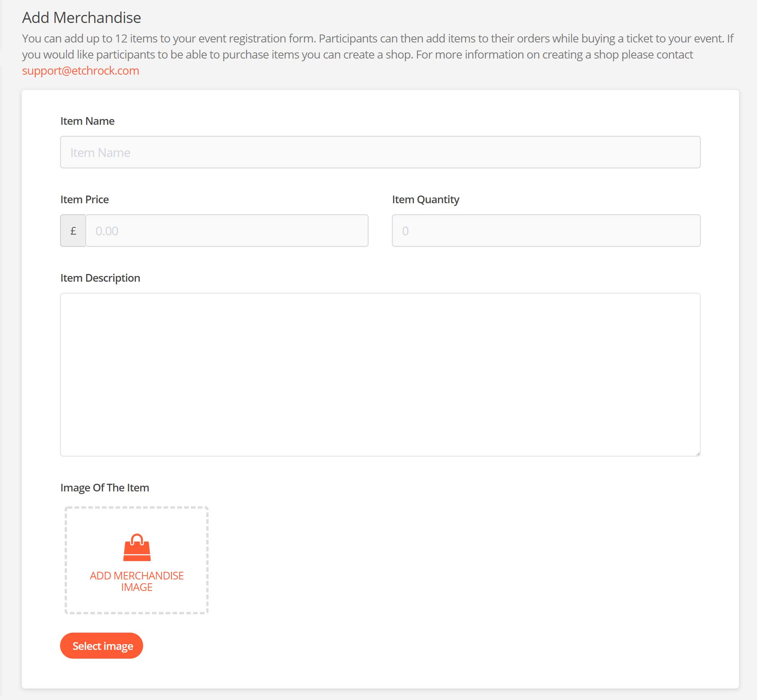Image resolution: width=757 pixels, height=700 pixels.
Task: Click the intro paragraph about adding 12 items
Action: point(377,46)
